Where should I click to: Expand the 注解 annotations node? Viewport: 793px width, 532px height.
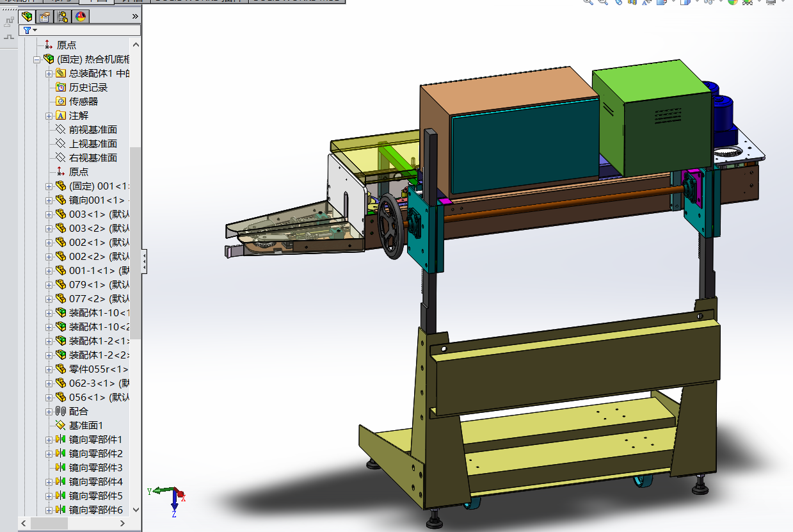click(x=49, y=115)
